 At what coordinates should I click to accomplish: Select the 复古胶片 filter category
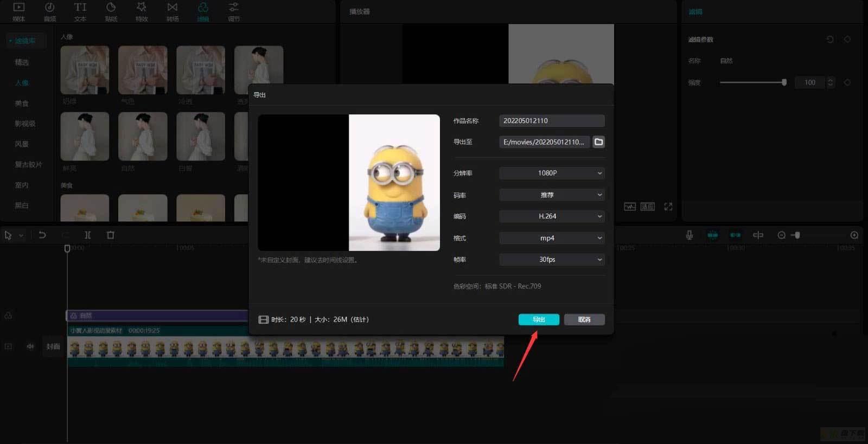(x=28, y=164)
